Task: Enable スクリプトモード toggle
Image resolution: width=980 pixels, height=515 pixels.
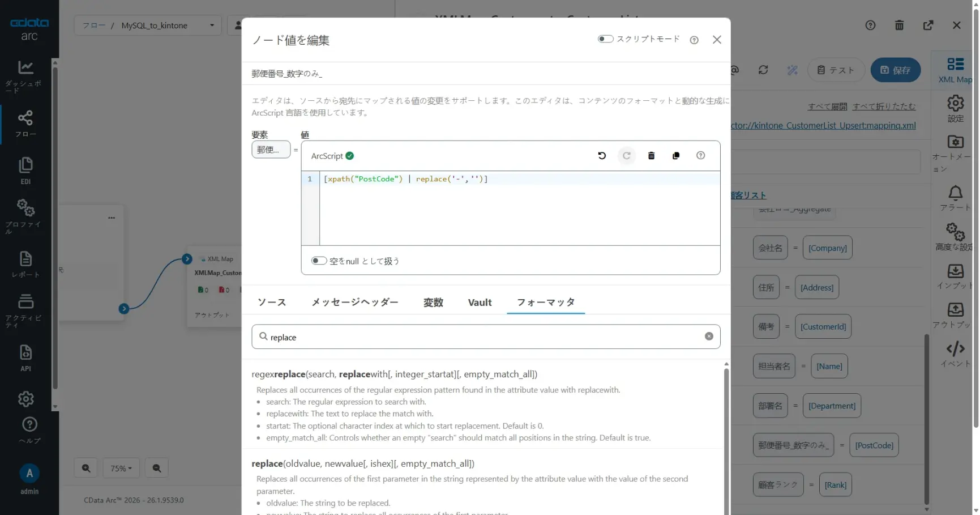Action: coord(605,39)
